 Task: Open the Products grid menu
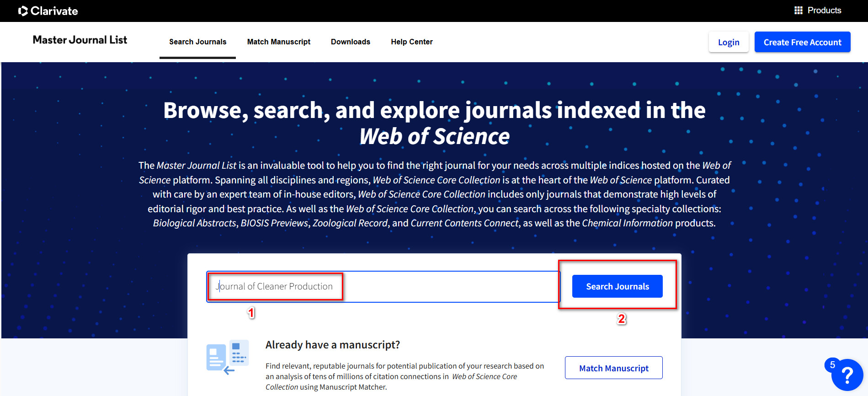click(817, 11)
